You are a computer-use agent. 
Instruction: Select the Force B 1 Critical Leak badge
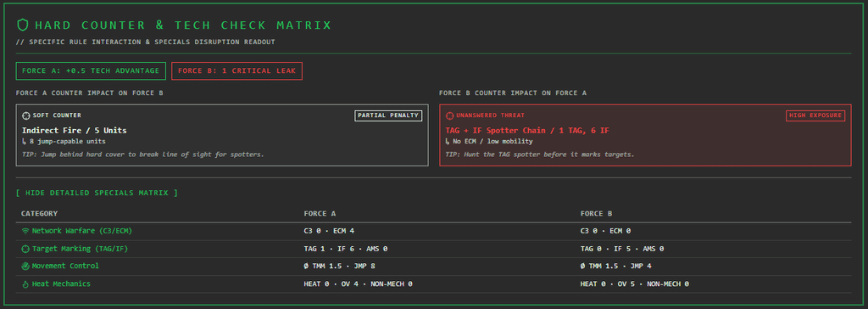pos(237,71)
